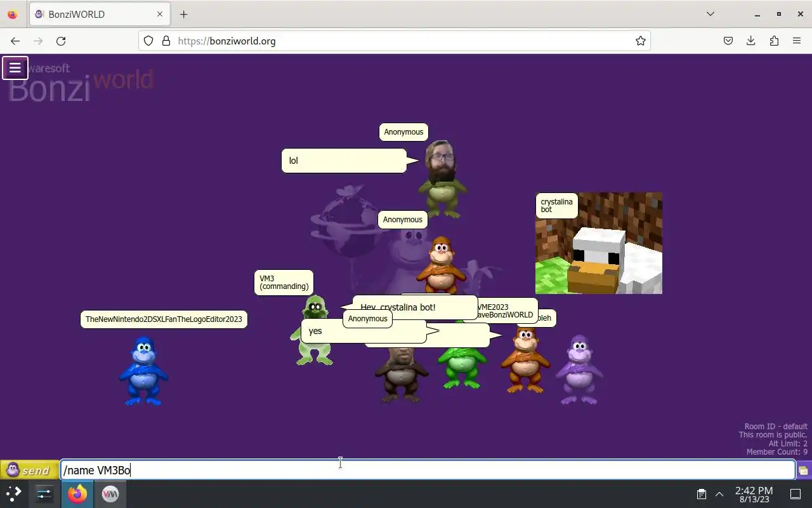The height and width of the screenshot is (508, 812).
Task: Click the VM3 (commanding) green Bonzi
Action: [x=313, y=330]
